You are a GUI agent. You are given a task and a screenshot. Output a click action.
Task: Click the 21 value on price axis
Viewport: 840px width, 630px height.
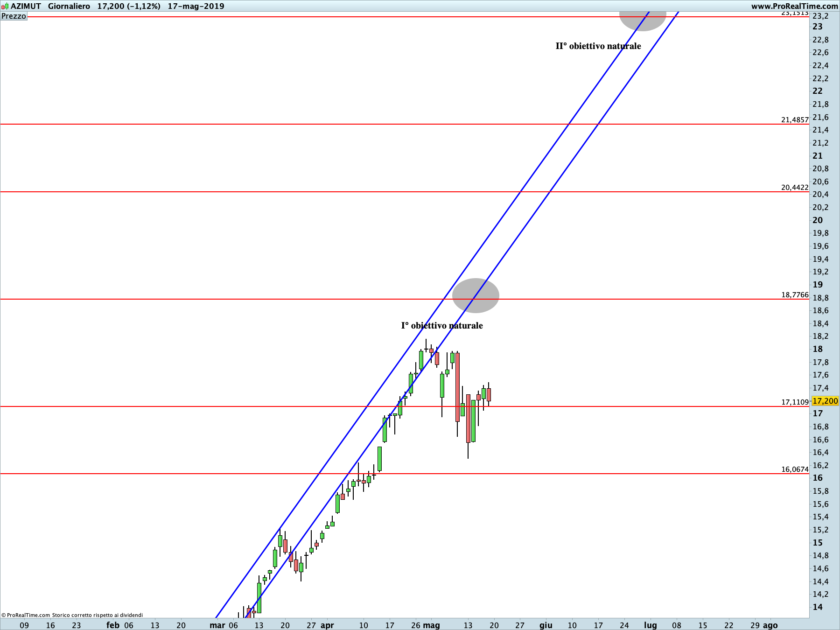(818, 156)
